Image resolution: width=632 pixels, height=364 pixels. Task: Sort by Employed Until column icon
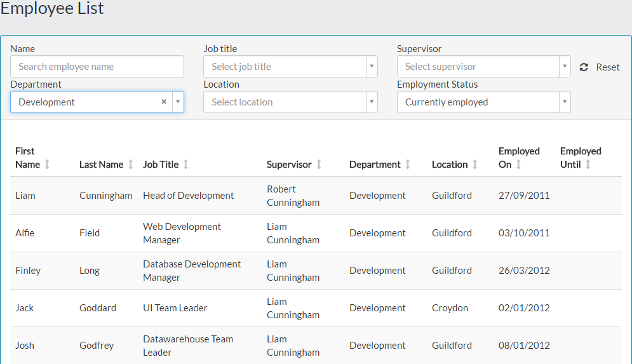[588, 165]
